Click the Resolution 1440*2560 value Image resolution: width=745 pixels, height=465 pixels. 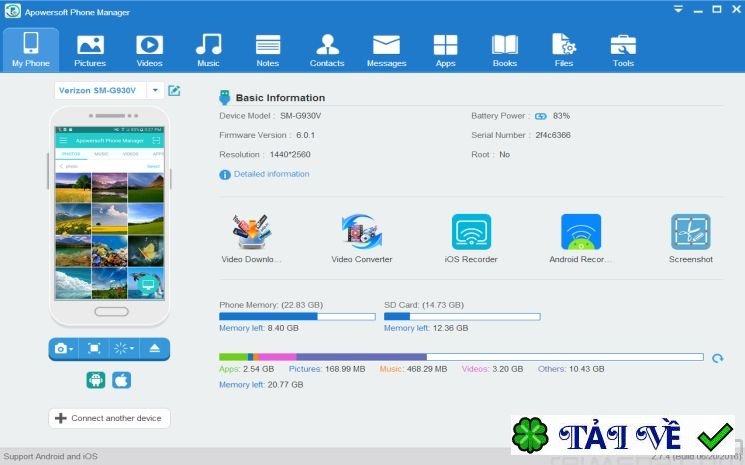point(290,154)
